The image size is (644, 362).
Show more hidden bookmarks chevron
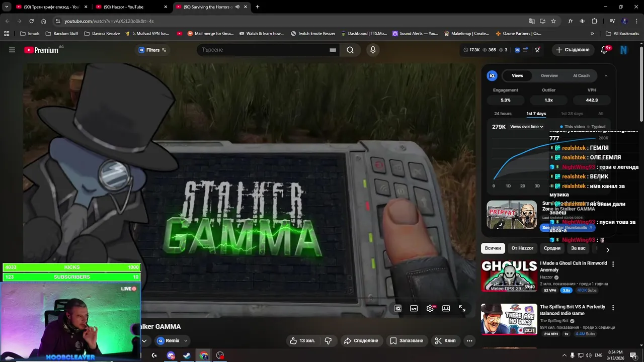click(x=592, y=34)
